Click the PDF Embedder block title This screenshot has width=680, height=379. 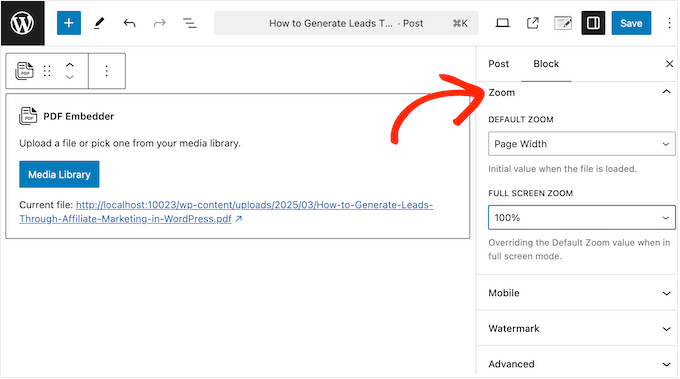[78, 117]
